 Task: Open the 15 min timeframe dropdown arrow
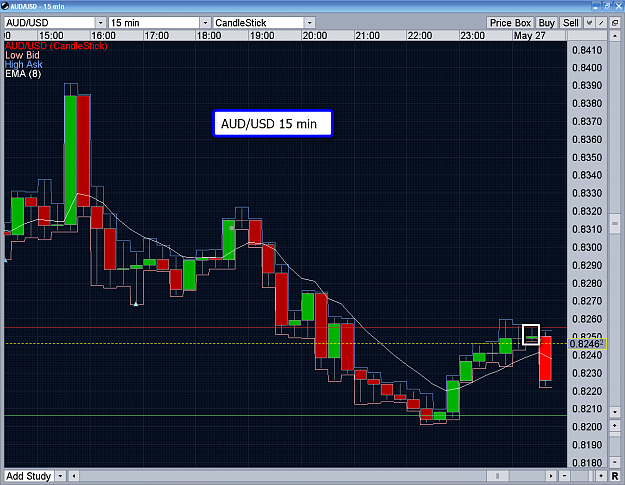click(x=205, y=23)
